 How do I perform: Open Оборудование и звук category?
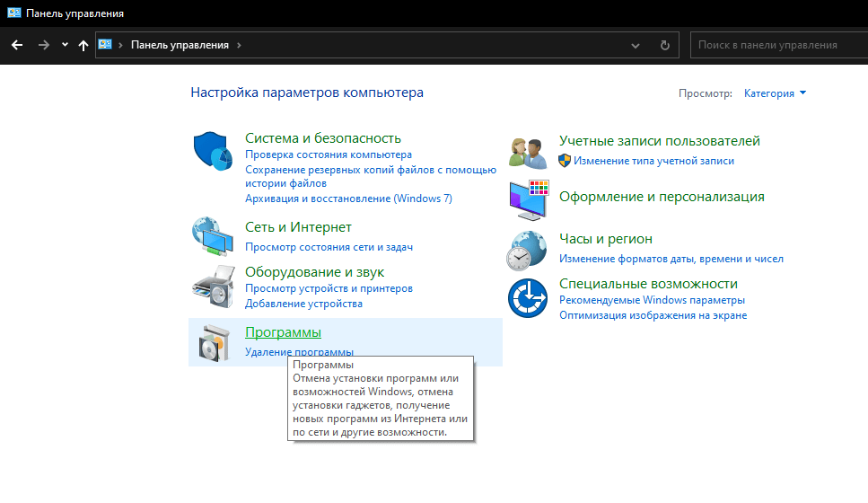coord(314,272)
